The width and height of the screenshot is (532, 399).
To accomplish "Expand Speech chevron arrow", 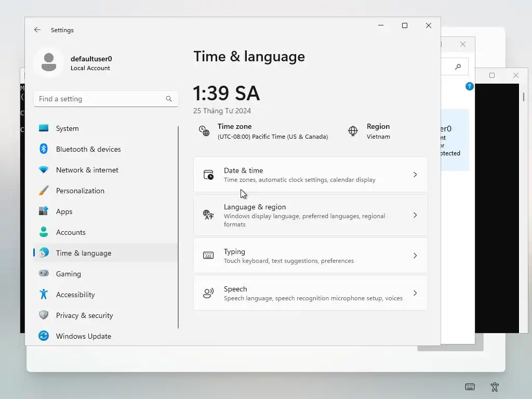I will tap(415, 293).
